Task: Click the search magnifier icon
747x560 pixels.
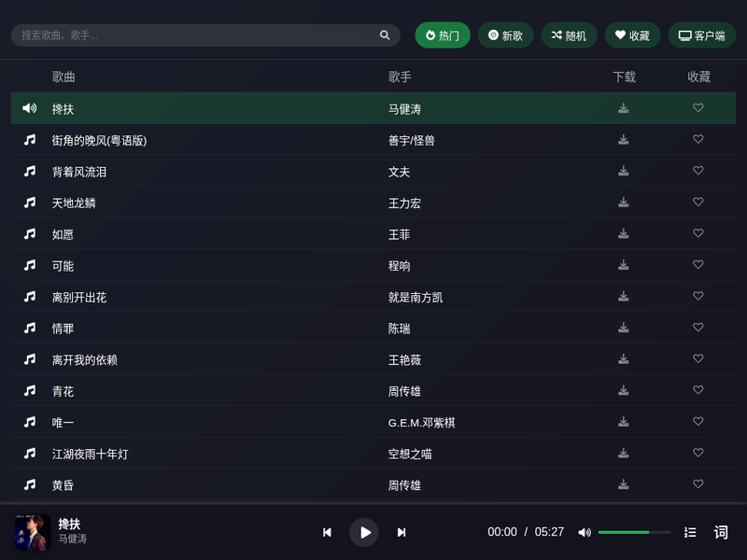Action: click(x=385, y=35)
